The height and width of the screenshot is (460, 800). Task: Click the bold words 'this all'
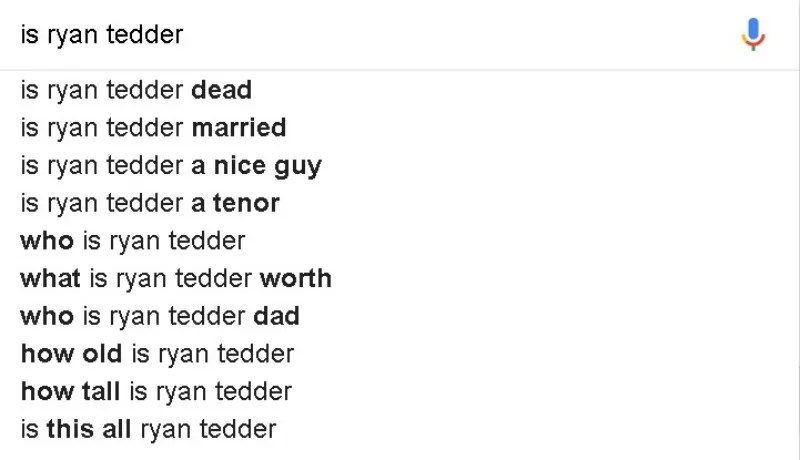click(89, 429)
